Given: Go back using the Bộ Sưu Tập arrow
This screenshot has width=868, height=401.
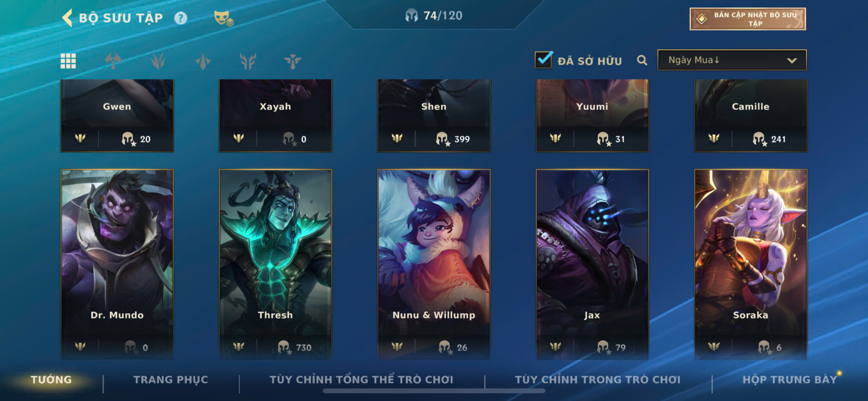Looking at the screenshot, I should (x=67, y=18).
